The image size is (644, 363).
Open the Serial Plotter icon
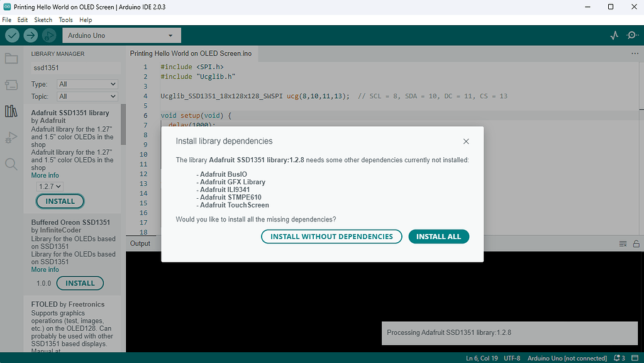pos(614,35)
